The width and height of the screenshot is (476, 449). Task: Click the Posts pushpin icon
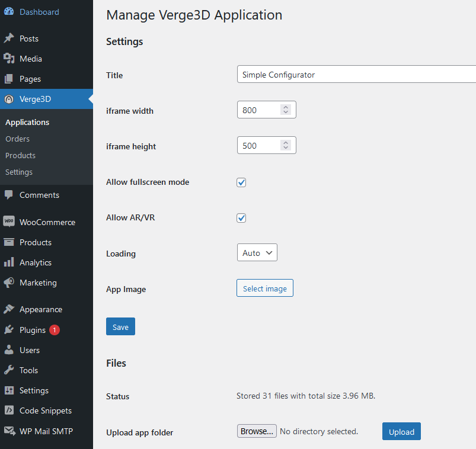tap(9, 39)
